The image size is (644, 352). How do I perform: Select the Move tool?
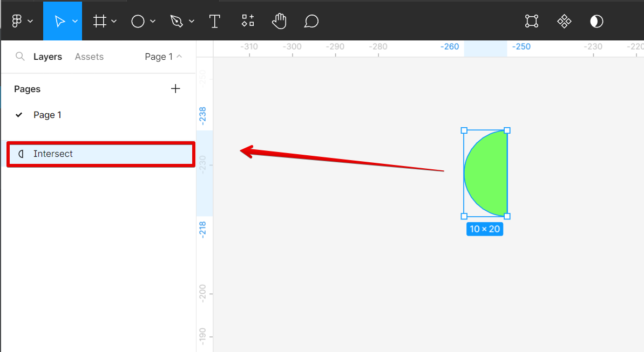point(59,21)
